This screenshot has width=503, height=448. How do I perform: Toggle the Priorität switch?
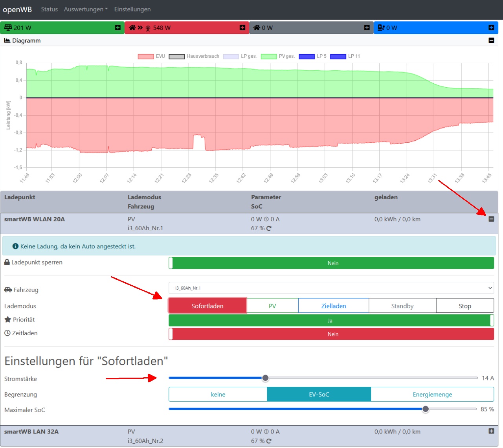pyautogui.click(x=331, y=321)
